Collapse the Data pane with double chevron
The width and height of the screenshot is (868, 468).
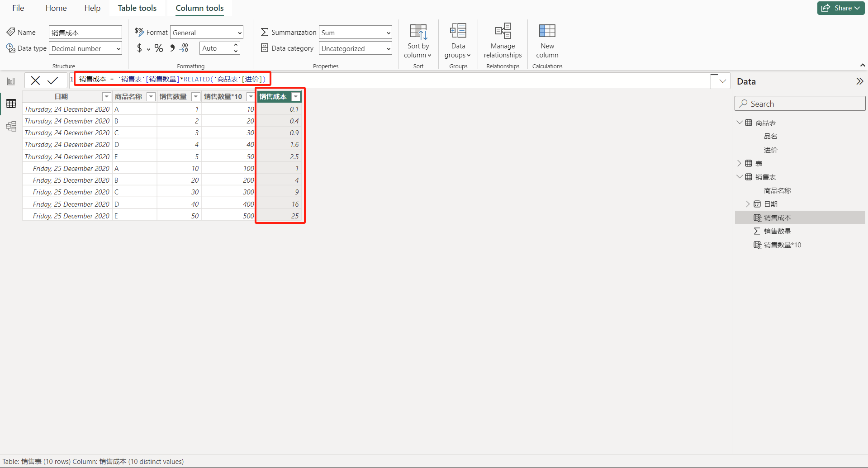tap(859, 81)
